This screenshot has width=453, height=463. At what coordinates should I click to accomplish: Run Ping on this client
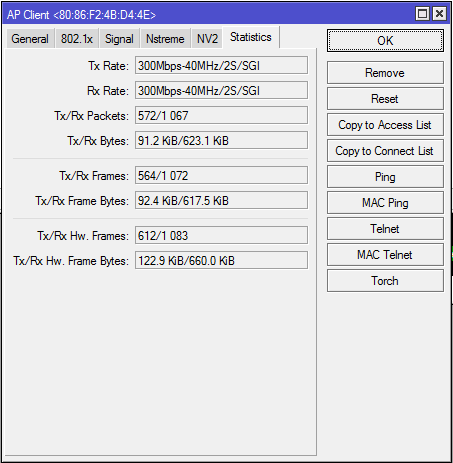pyautogui.click(x=385, y=176)
